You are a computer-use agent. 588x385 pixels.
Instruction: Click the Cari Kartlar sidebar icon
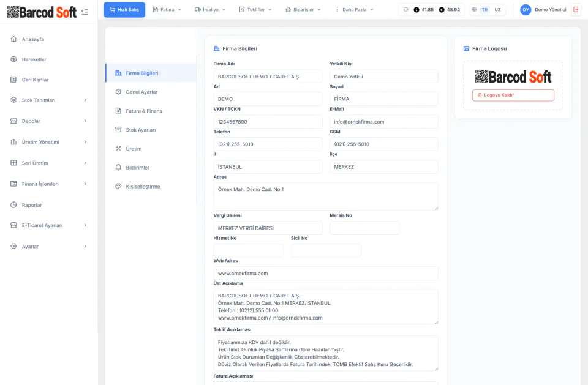click(14, 80)
